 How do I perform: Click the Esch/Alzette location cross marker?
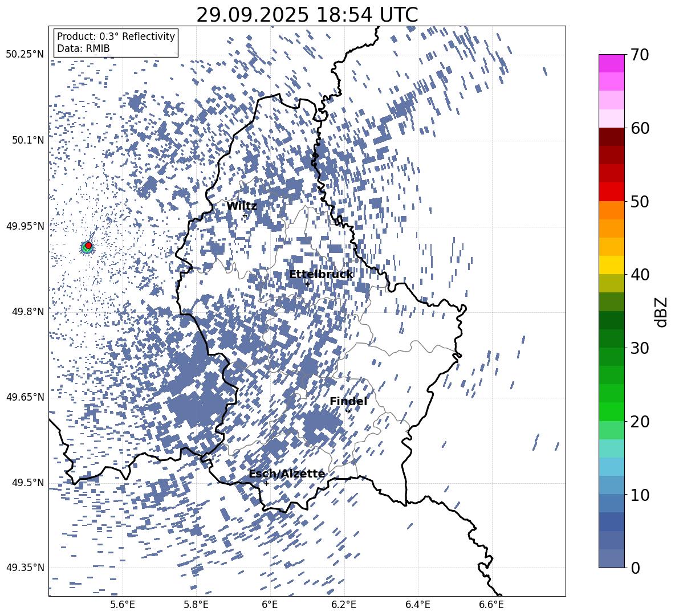266,483
